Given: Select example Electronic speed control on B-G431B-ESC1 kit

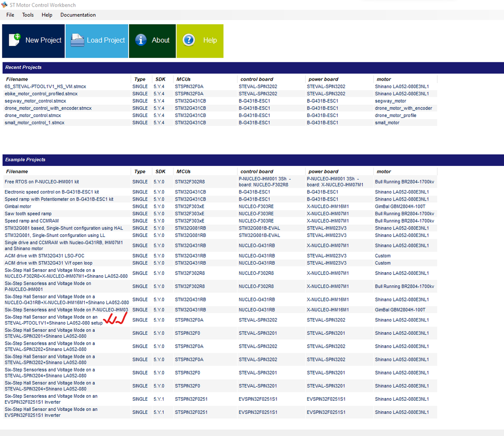Looking at the screenshot, I should point(52,192).
